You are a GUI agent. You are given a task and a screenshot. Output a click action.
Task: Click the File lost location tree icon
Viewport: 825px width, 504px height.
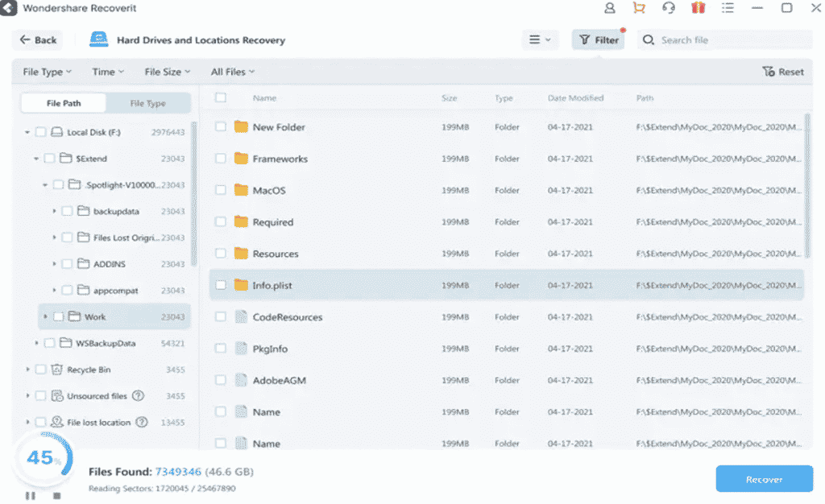(x=57, y=422)
